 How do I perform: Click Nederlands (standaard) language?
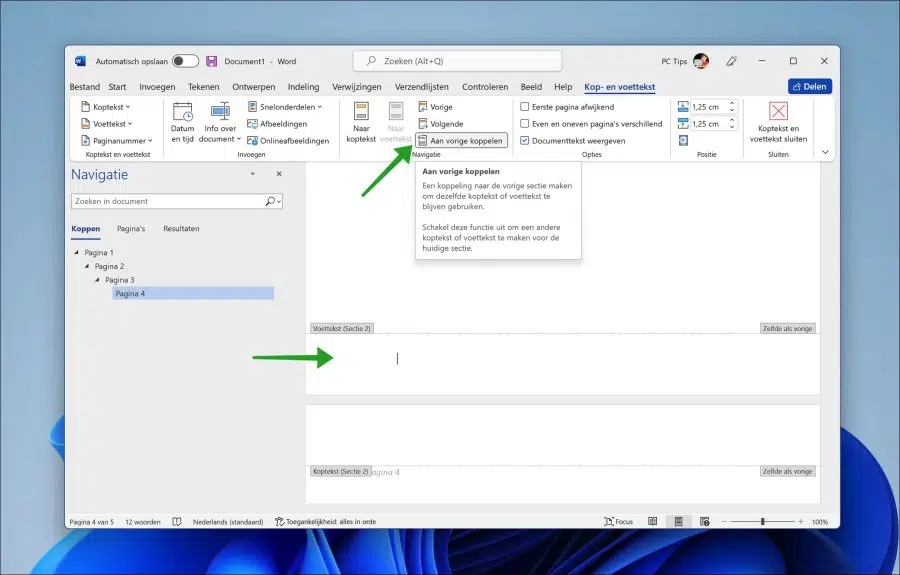(x=228, y=522)
